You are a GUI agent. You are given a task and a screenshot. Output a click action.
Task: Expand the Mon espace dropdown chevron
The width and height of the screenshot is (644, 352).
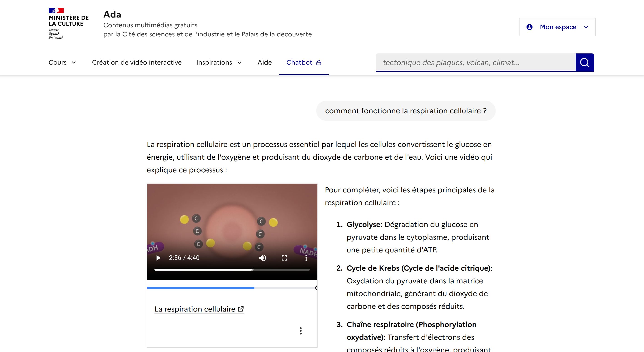586,27
